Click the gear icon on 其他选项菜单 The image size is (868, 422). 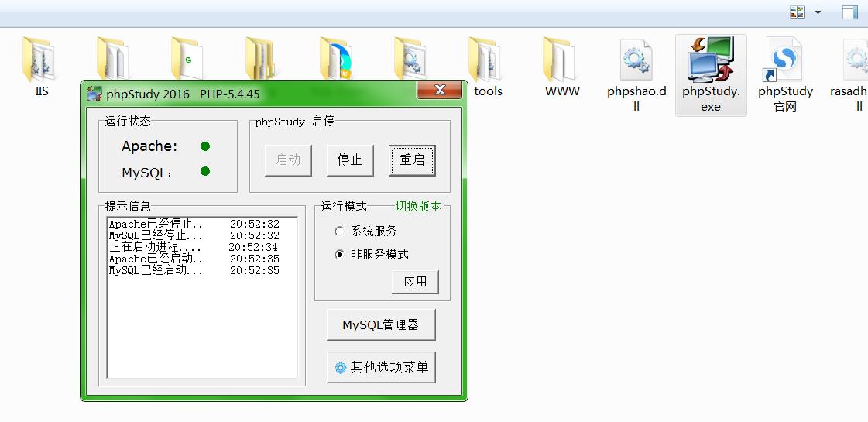coord(341,368)
